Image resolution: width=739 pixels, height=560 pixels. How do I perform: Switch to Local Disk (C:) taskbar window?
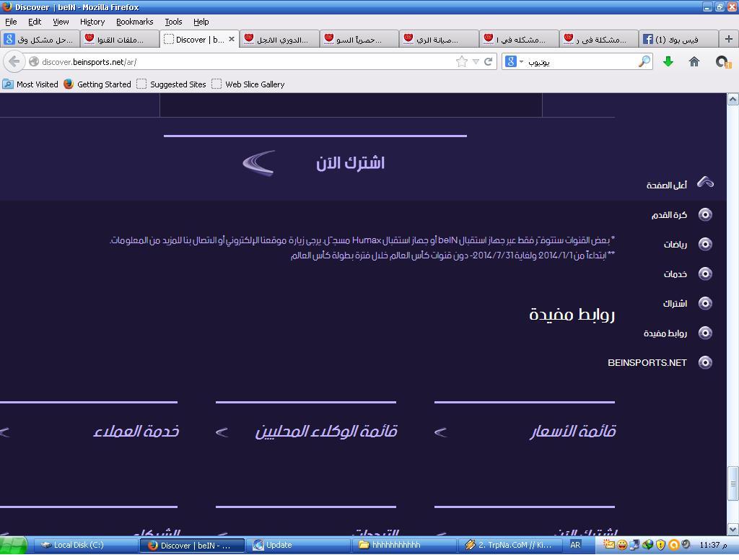(x=86, y=546)
